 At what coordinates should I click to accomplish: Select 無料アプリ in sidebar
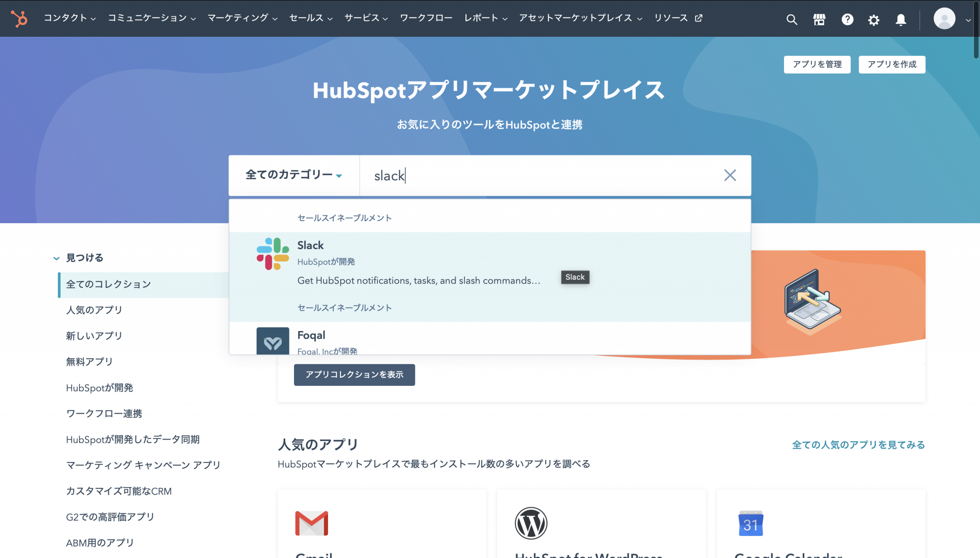(90, 362)
